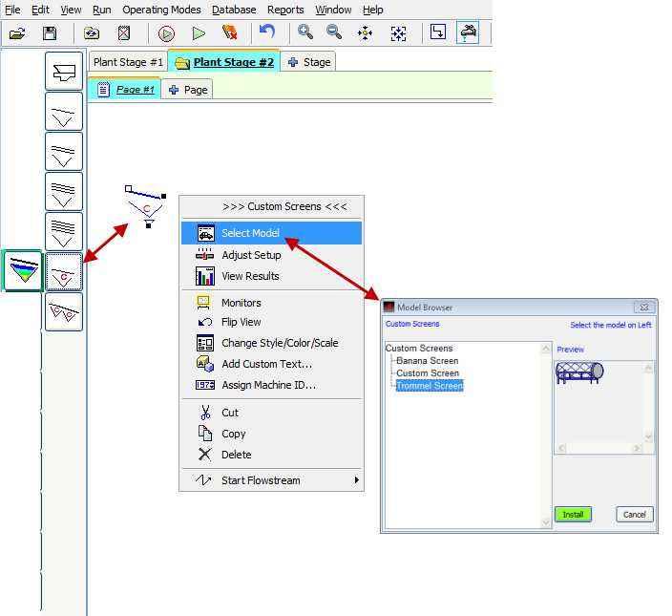Select the single-deck screen palette icon

(64, 112)
